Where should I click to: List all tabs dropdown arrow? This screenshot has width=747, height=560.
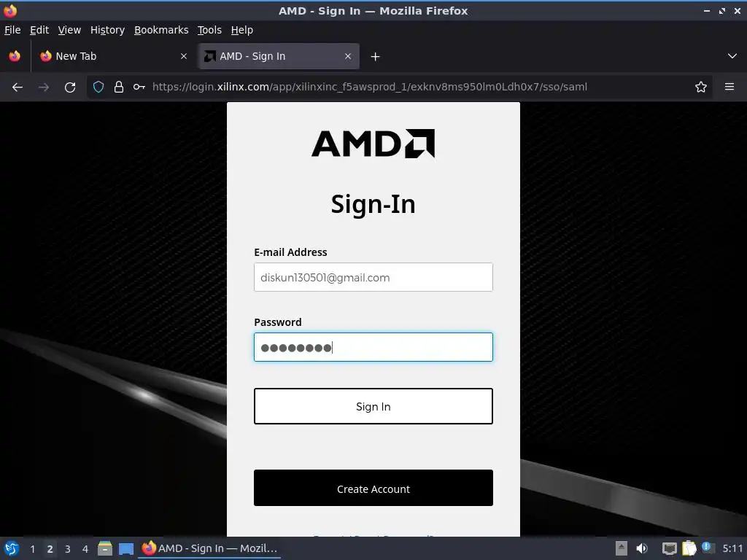point(732,56)
